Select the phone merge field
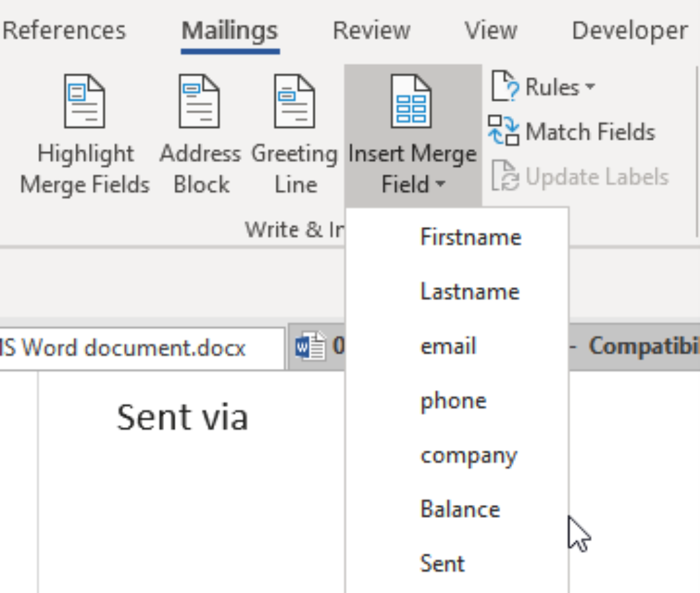Screen dimensions: 700x593 [453, 401]
